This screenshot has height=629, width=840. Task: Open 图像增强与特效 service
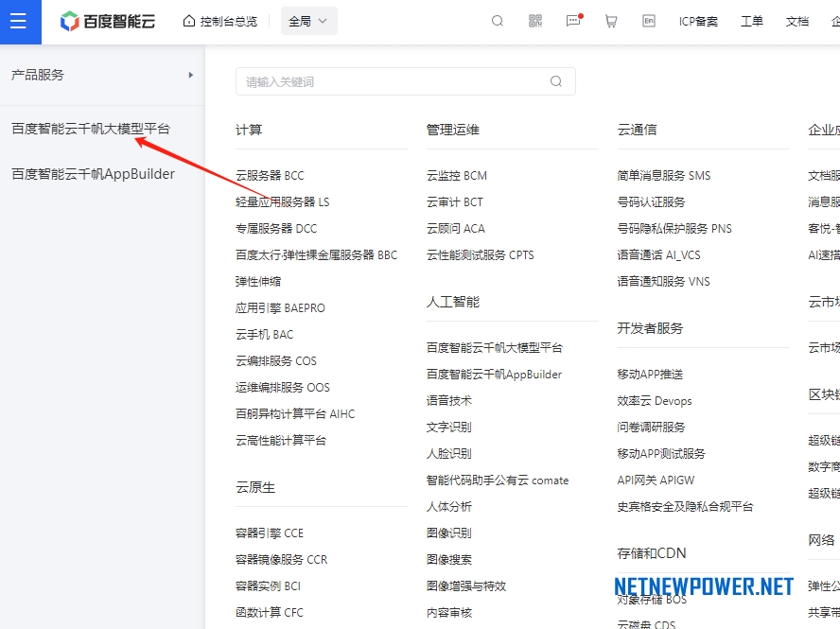click(466, 586)
